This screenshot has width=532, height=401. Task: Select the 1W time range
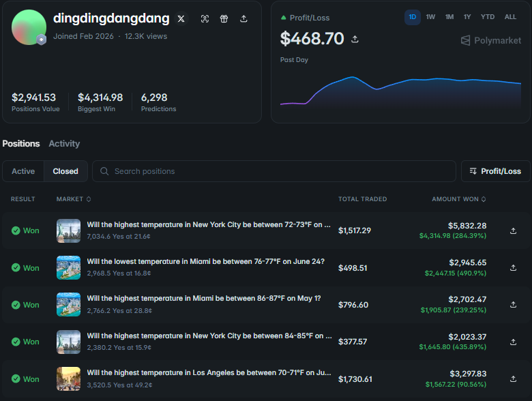[x=430, y=17]
